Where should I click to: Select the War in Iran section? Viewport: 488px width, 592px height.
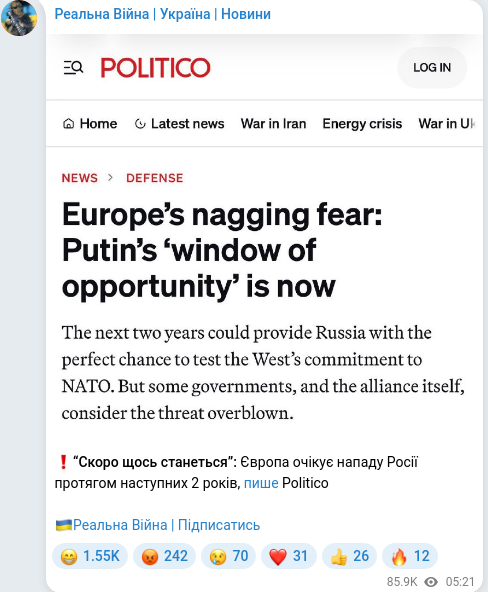pos(274,123)
